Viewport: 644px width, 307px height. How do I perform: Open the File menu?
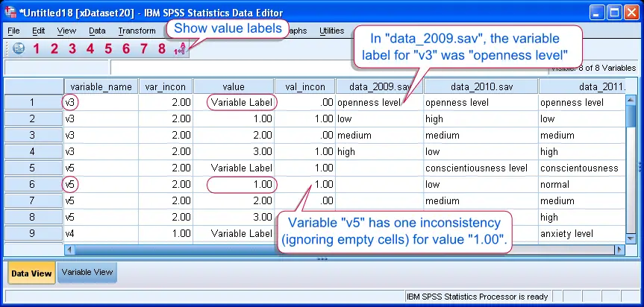pyautogui.click(x=13, y=31)
